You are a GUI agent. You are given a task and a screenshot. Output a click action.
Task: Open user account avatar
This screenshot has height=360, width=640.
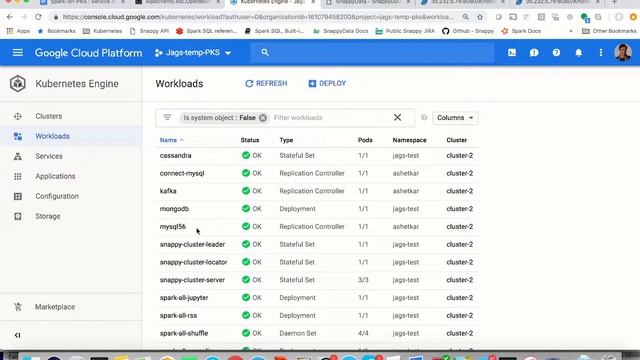[623, 53]
